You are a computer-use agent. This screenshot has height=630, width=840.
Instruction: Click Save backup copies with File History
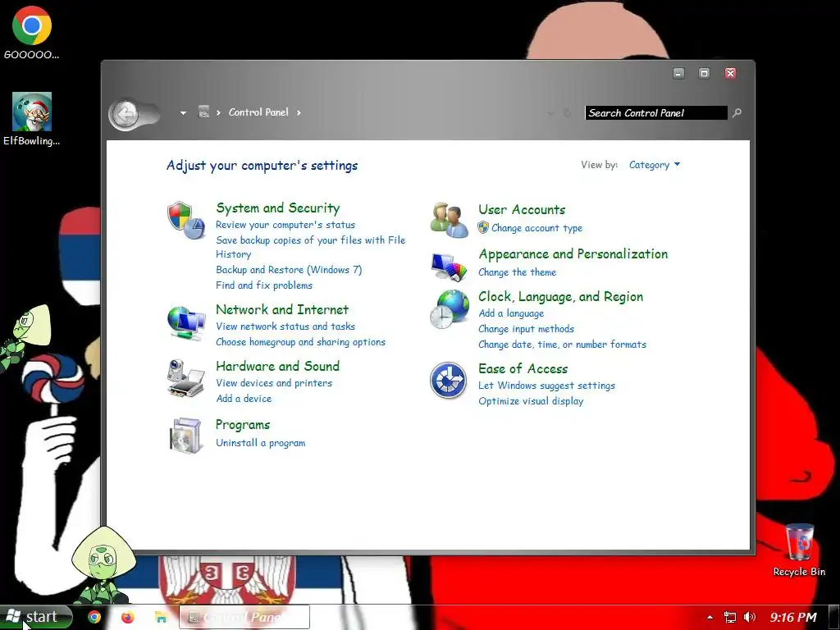click(310, 247)
